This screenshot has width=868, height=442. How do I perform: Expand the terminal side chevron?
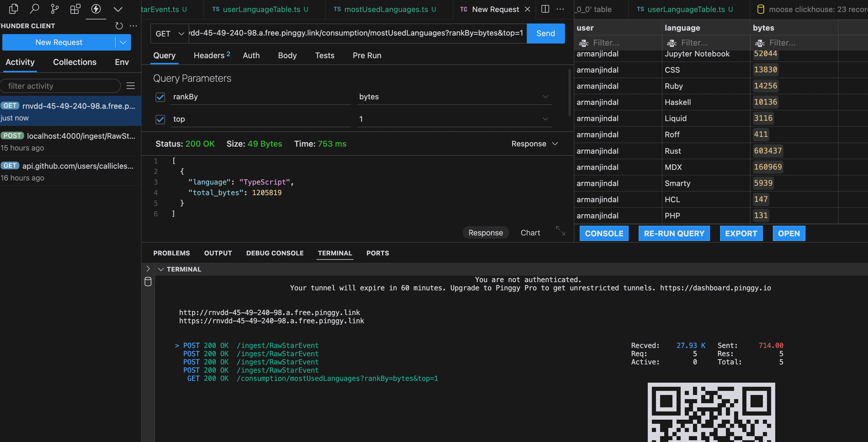click(148, 269)
